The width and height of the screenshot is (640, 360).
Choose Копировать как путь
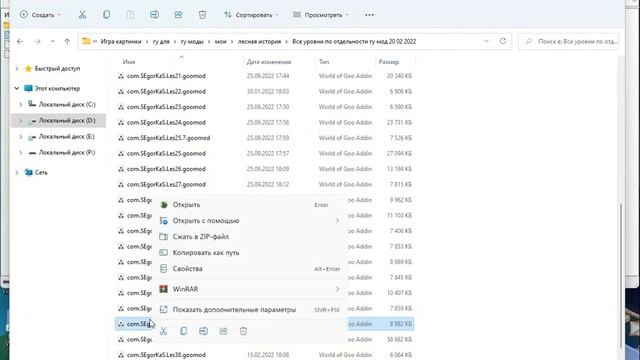(x=250, y=253)
